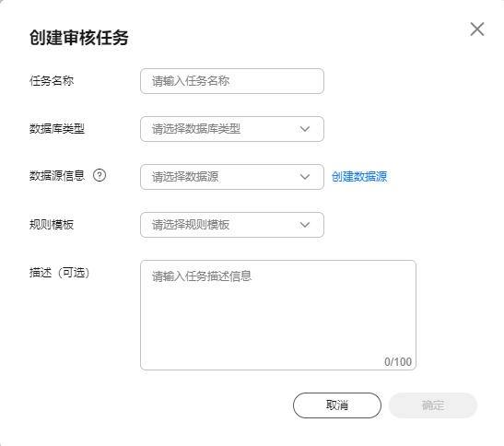
Task: Open the 请选择规则模板 combo box
Action: (232, 225)
